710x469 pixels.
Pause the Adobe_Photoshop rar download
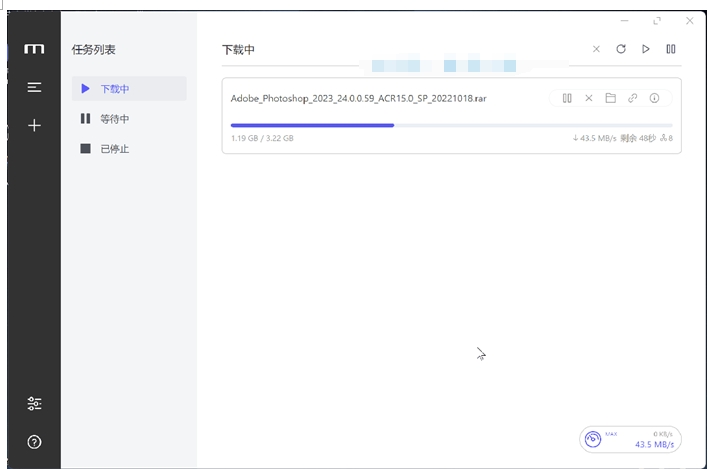coord(567,98)
